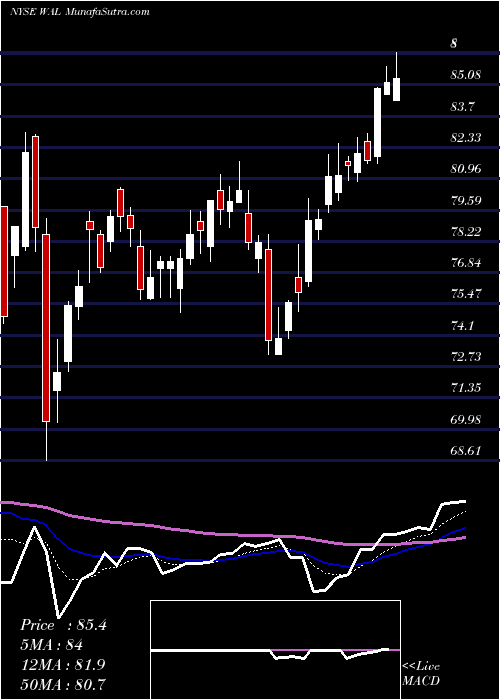Click the tall red candle that falls to the 68.61 low
This screenshot has width=500, height=700.
coord(46,328)
